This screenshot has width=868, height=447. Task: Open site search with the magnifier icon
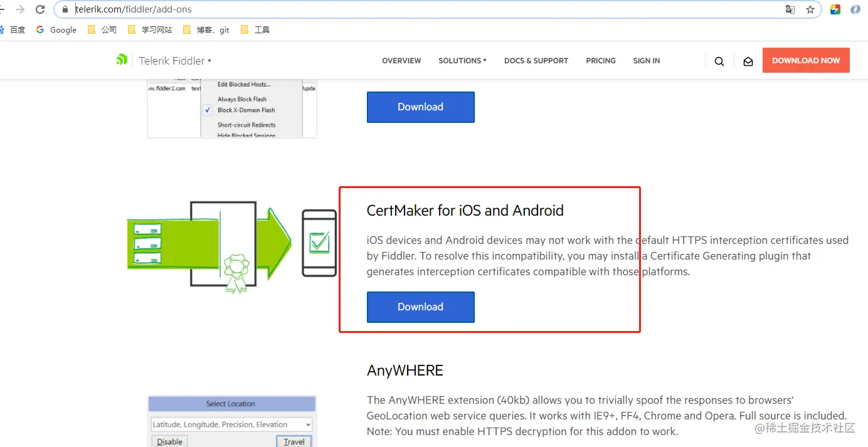(x=719, y=61)
